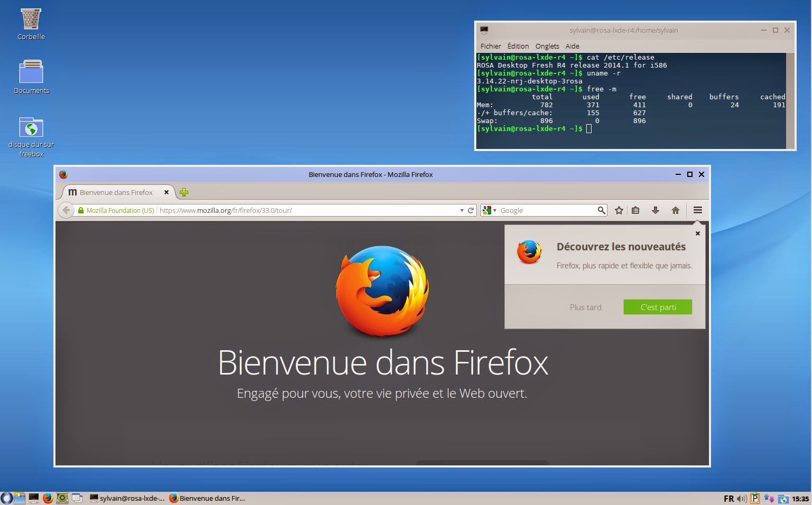Viewport: 812px width, 505px height.
Task: Open the green gear control center launcher
Action: pos(62,498)
